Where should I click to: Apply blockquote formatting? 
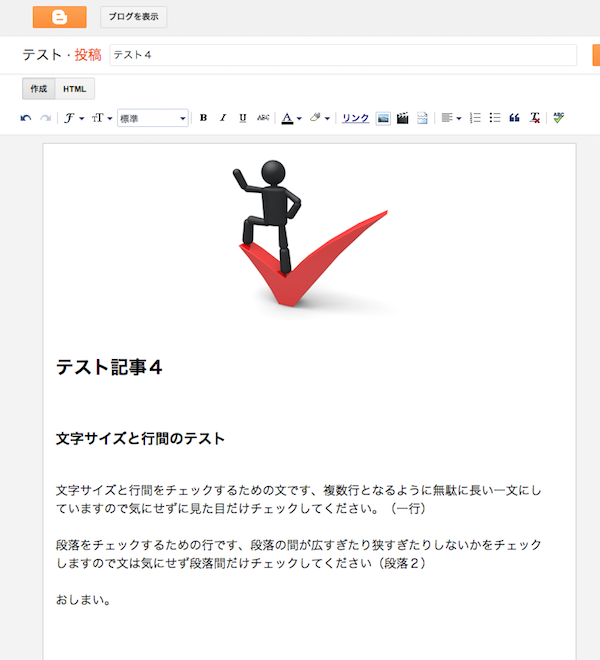click(515, 118)
